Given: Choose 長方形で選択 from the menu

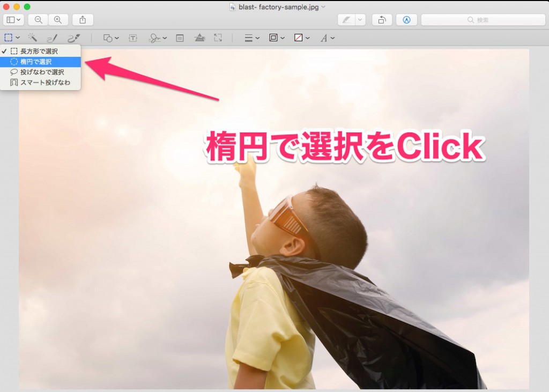Looking at the screenshot, I should [x=41, y=51].
